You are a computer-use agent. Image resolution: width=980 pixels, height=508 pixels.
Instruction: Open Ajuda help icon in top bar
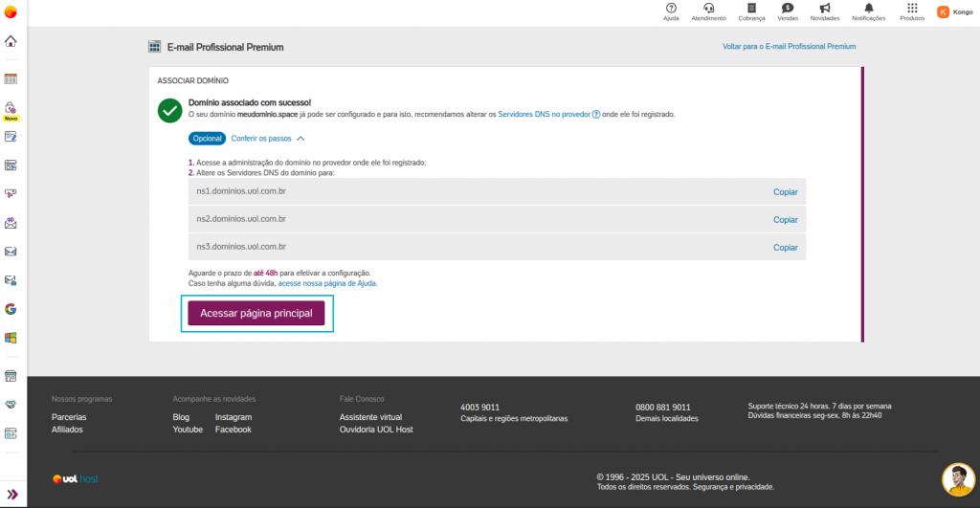[671, 11]
